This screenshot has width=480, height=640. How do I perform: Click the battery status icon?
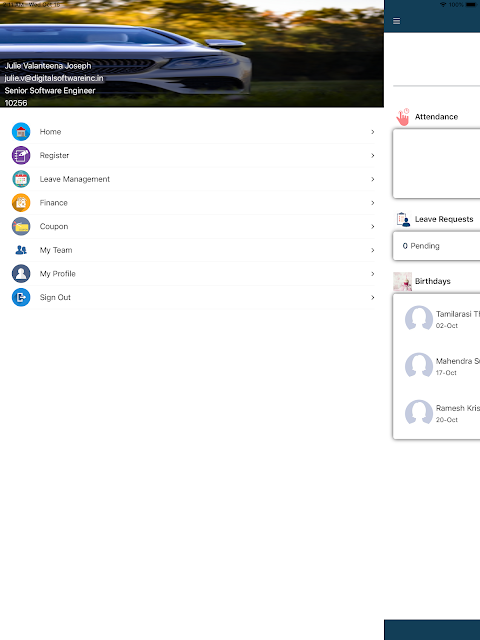pos(471,4)
